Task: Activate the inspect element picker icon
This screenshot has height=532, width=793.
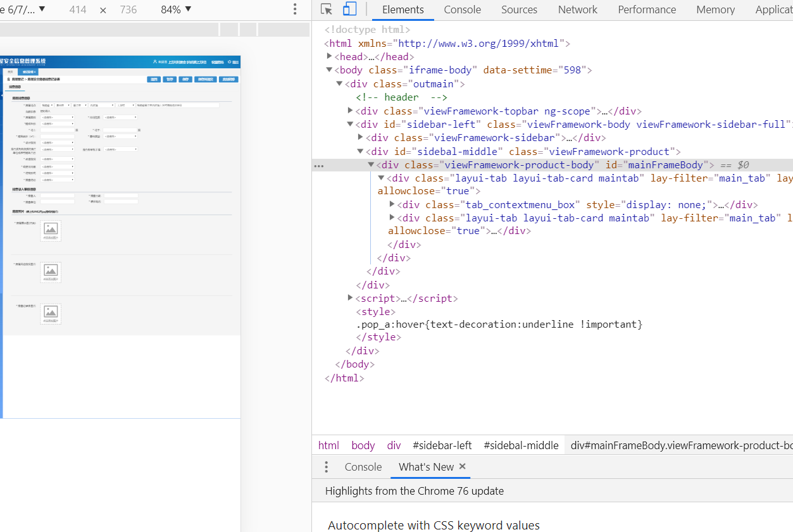Action: coord(327,9)
